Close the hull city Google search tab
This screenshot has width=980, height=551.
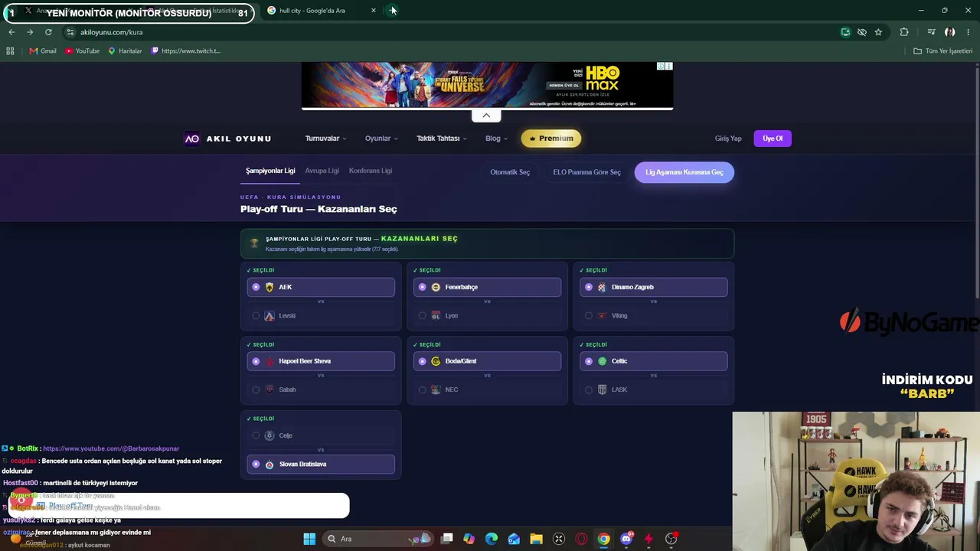tap(374, 11)
